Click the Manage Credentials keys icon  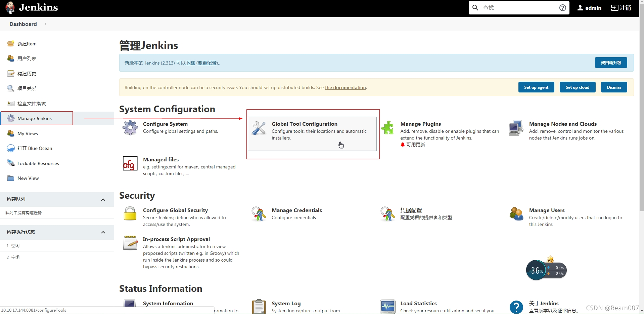pos(259,214)
